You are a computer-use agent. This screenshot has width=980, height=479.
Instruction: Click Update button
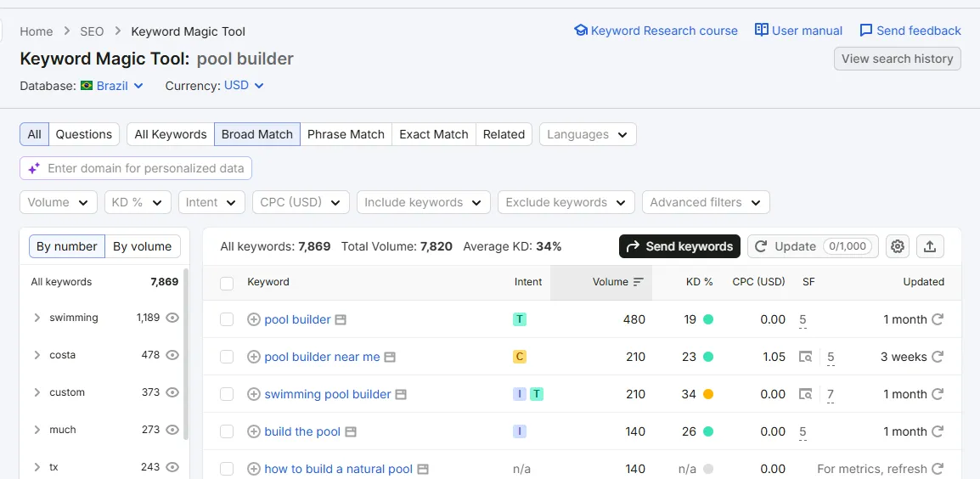pyautogui.click(x=813, y=246)
